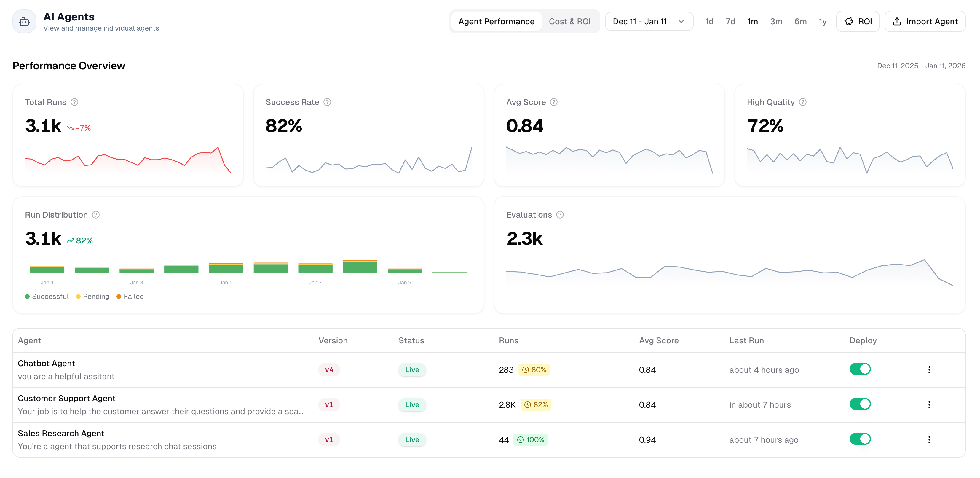Screen dimensions: 980x478
Task: Click the ROI button
Action: (858, 21)
